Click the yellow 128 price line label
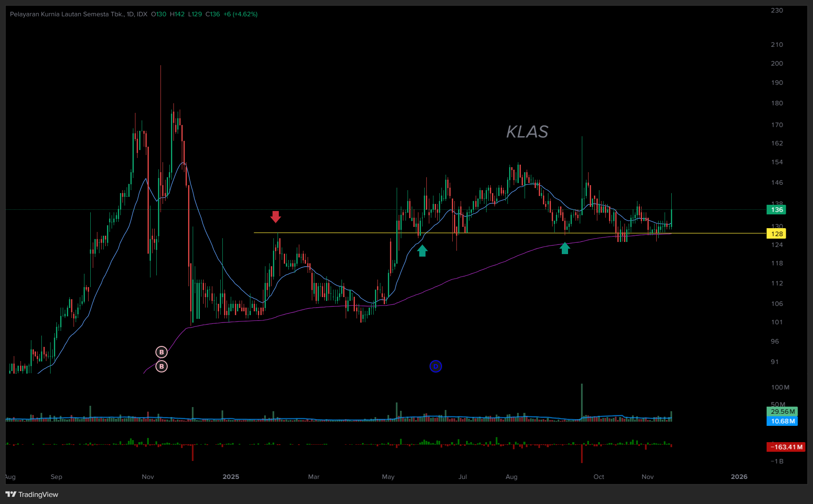The width and height of the screenshot is (813, 504). (776, 234)
